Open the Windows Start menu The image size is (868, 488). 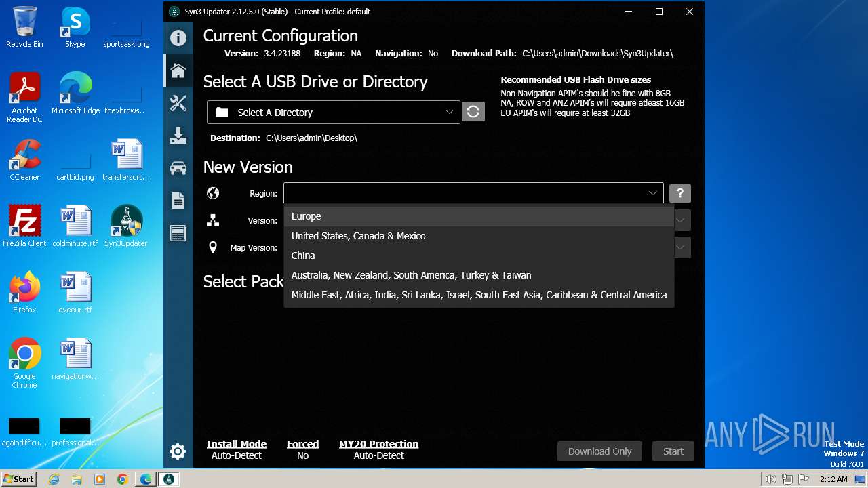coord(19,479)
